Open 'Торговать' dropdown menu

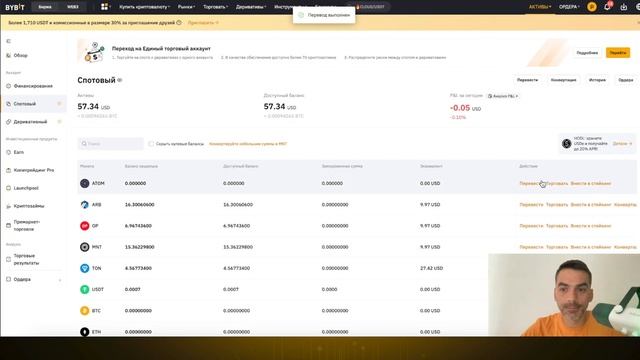click(216, 7)
